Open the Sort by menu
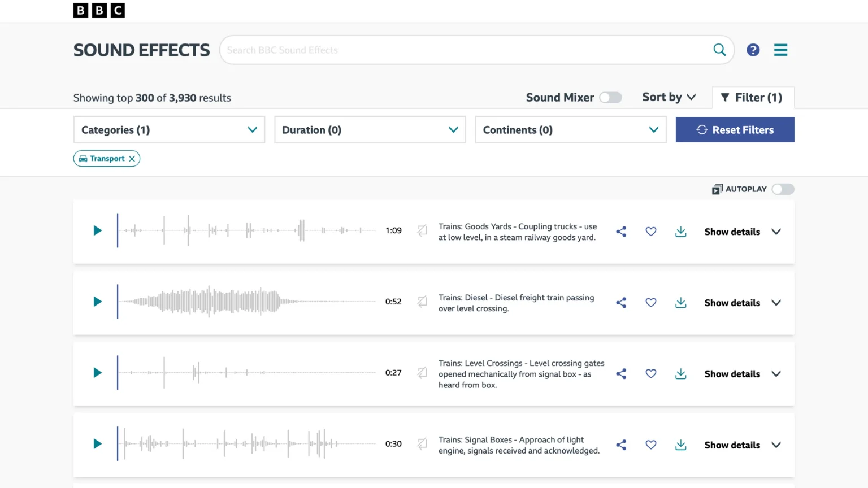 tap(669, 97)
